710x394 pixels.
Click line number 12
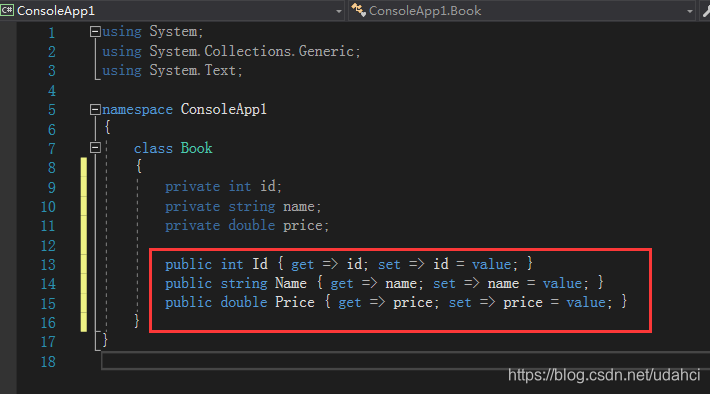tap(48, 245)
